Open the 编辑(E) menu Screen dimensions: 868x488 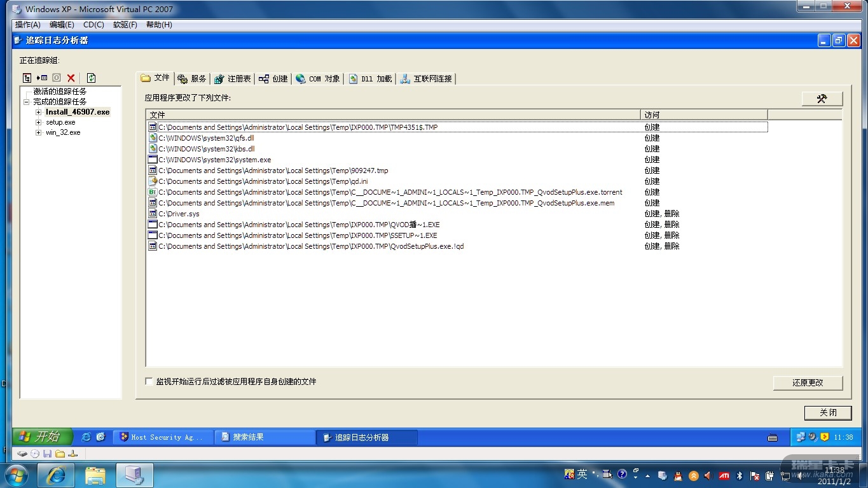coord(62,25)
